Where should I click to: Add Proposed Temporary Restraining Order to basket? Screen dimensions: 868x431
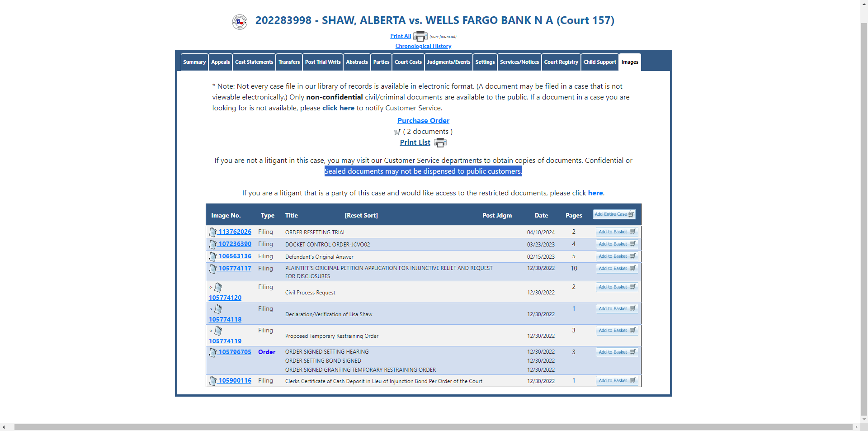[x=617, y=331]
